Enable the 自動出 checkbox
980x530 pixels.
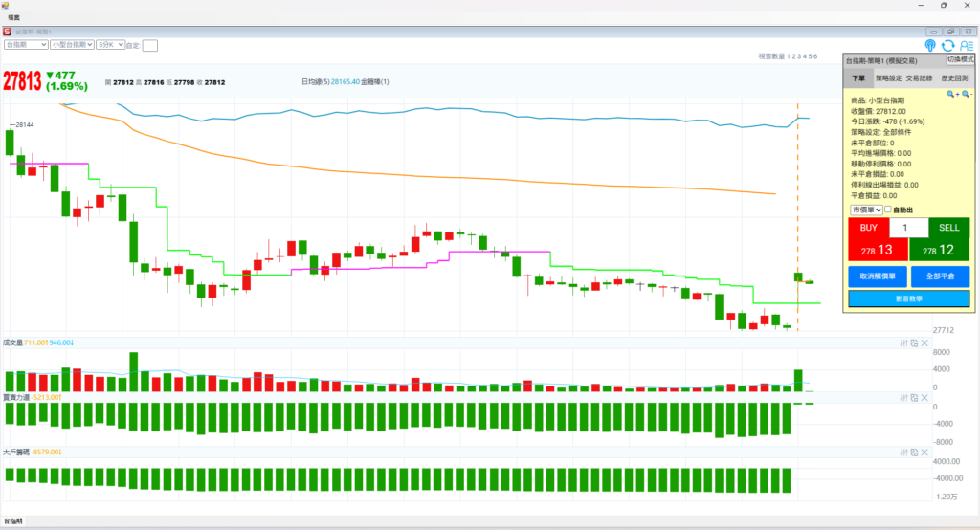click(888, 210)
